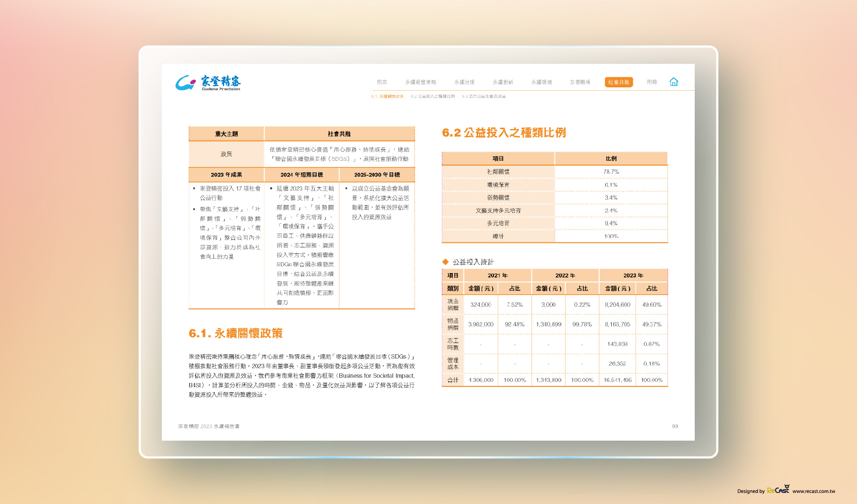Viewport: 857px width, 504px height.
Task: Open the 永續經營策略 navigation tab
Action: click(x=421, y=82)
